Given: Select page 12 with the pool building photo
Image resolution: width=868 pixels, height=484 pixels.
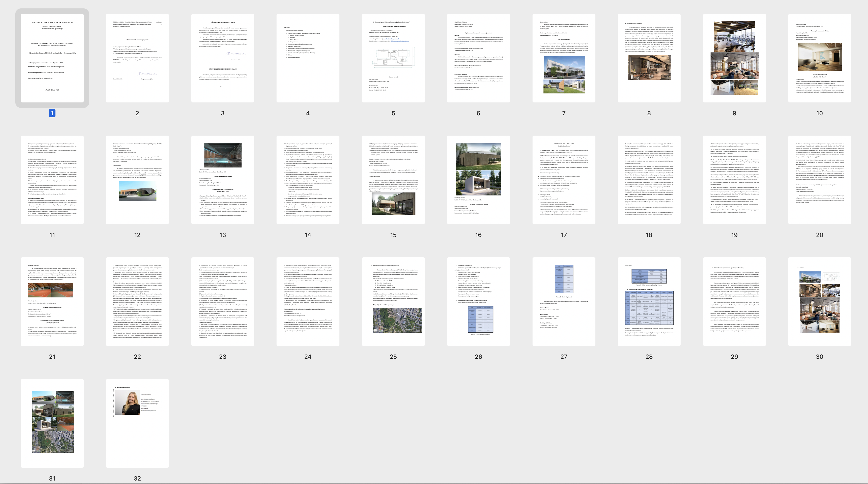Looking at the screenshot, I should point(137,180).
